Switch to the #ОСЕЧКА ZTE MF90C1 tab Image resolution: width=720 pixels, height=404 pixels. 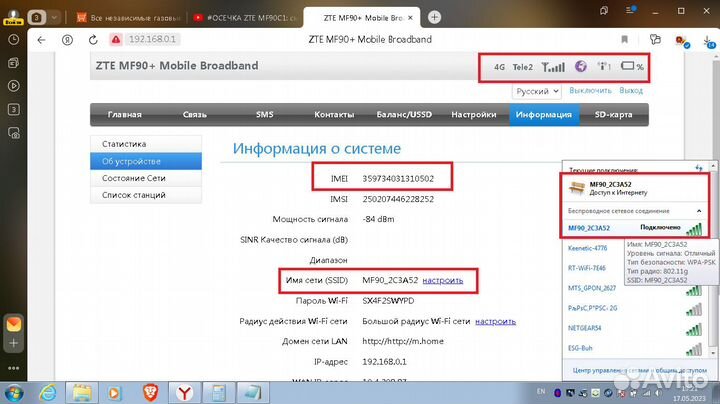246,18
